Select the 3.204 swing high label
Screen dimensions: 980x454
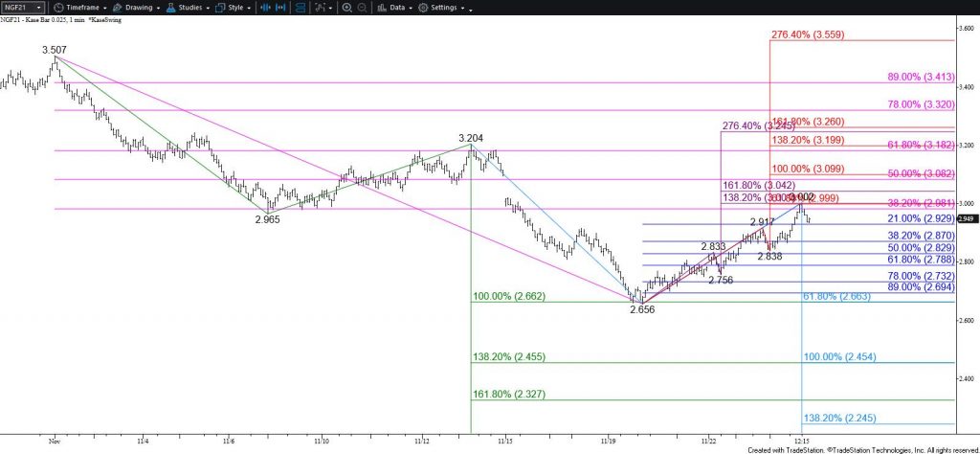471,138
